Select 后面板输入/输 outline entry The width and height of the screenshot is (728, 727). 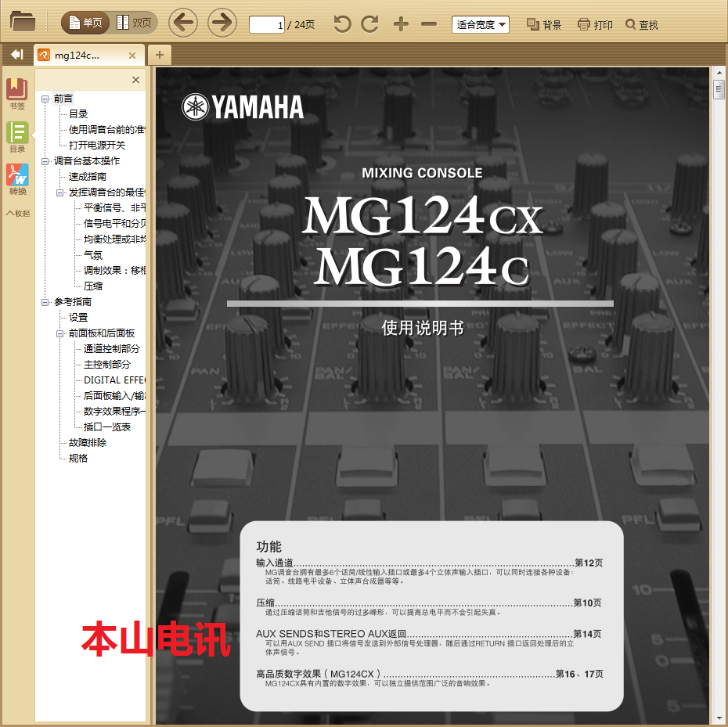[x=114, y=395]
